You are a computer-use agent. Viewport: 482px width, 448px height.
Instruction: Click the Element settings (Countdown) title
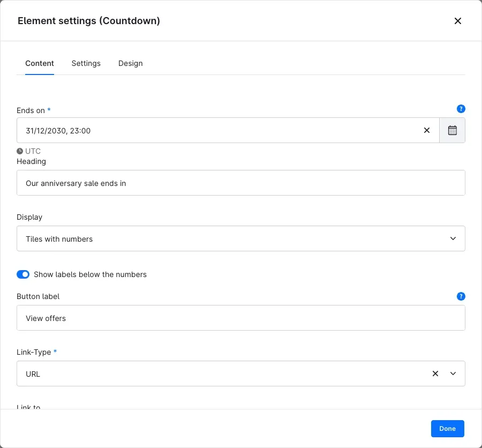[89, 21]
